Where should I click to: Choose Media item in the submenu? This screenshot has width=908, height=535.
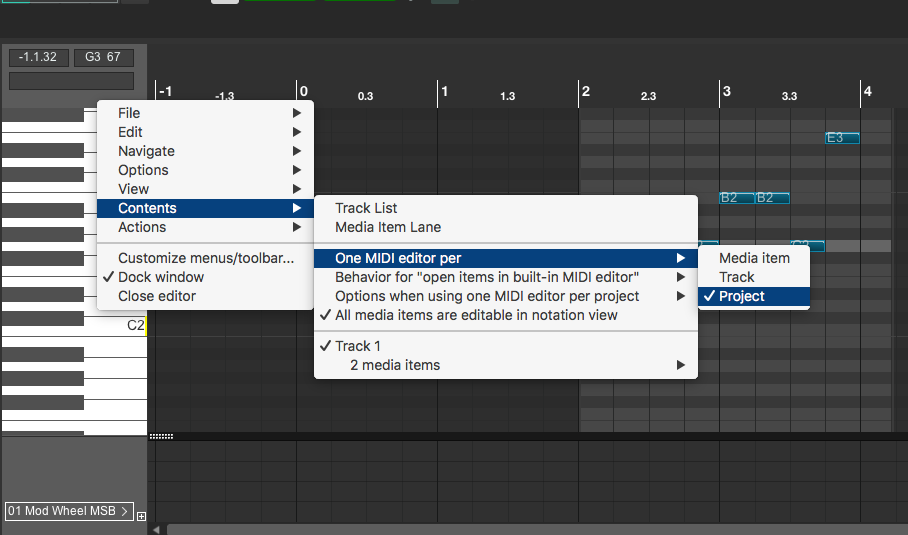pyautogui.click(x=754, y=258)
